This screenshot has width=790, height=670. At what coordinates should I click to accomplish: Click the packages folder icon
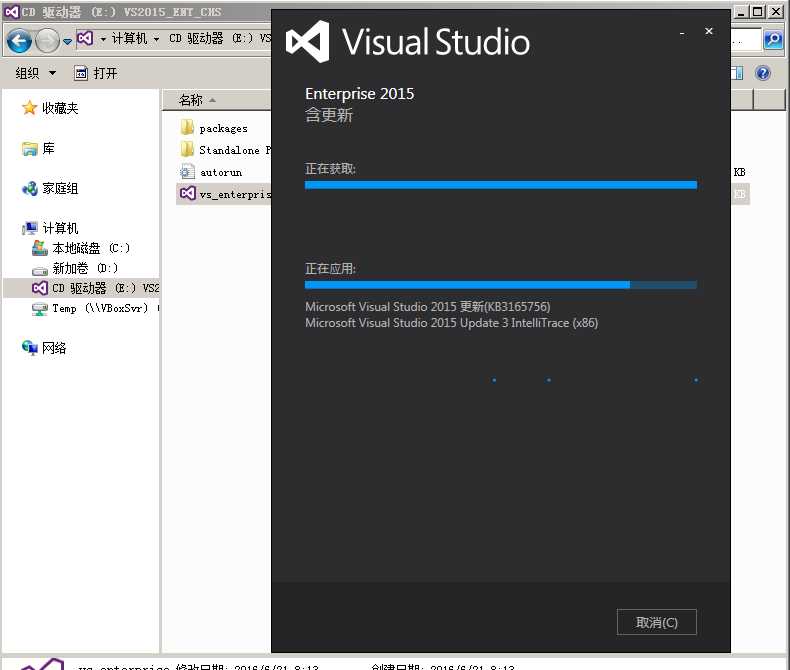tap(187, 127)
